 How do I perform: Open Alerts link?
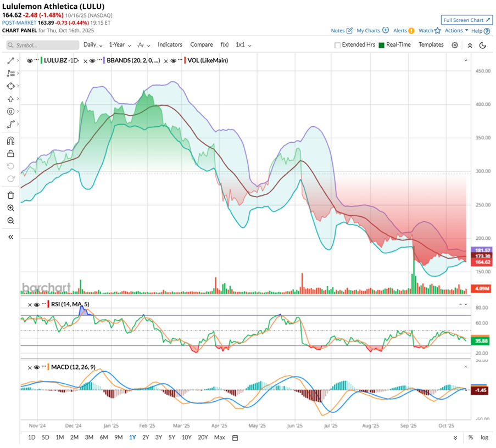[x=404, y=31]
